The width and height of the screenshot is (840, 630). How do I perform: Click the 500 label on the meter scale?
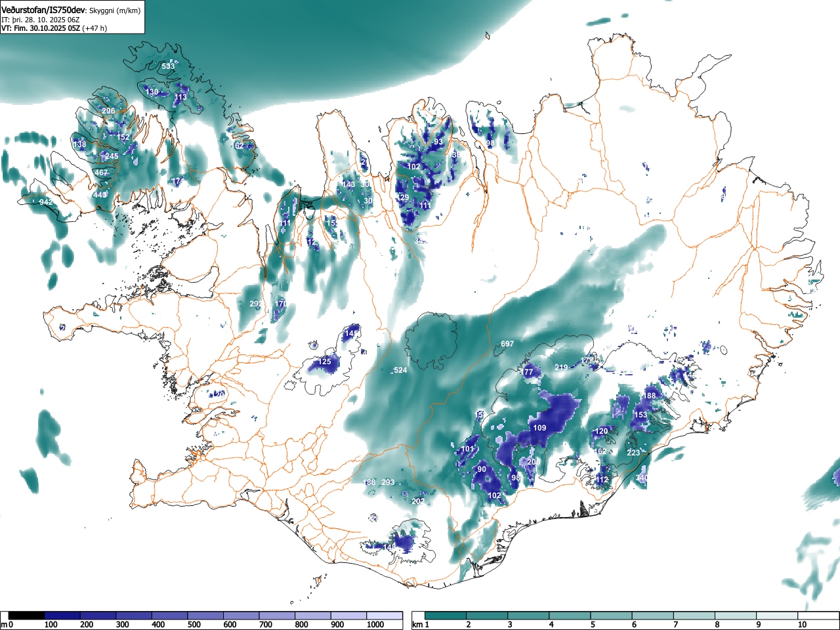tap(194, 625)
